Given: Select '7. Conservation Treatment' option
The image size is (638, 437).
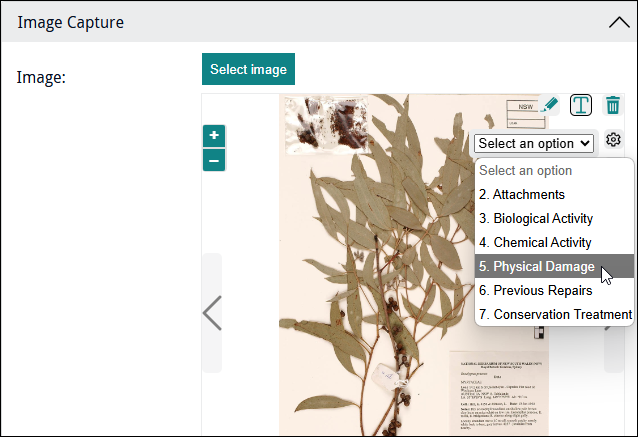Looking at the screenshot, I should tap(555, 314).
